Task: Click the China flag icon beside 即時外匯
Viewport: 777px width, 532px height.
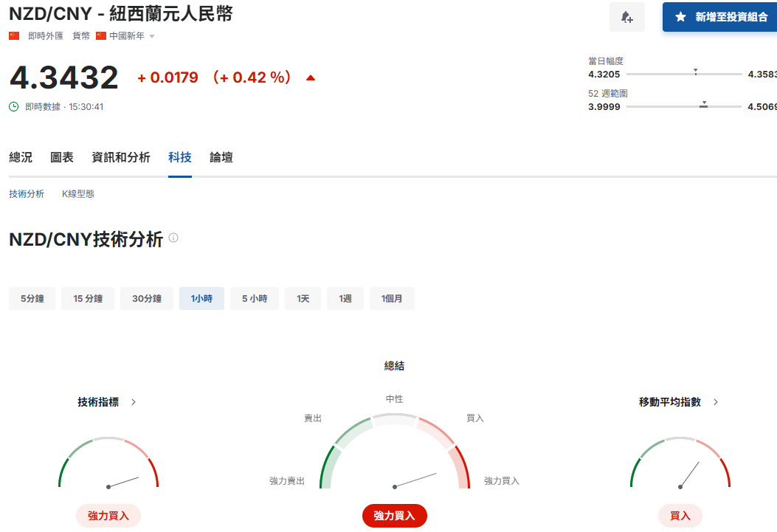Action: tap(14, 35)
